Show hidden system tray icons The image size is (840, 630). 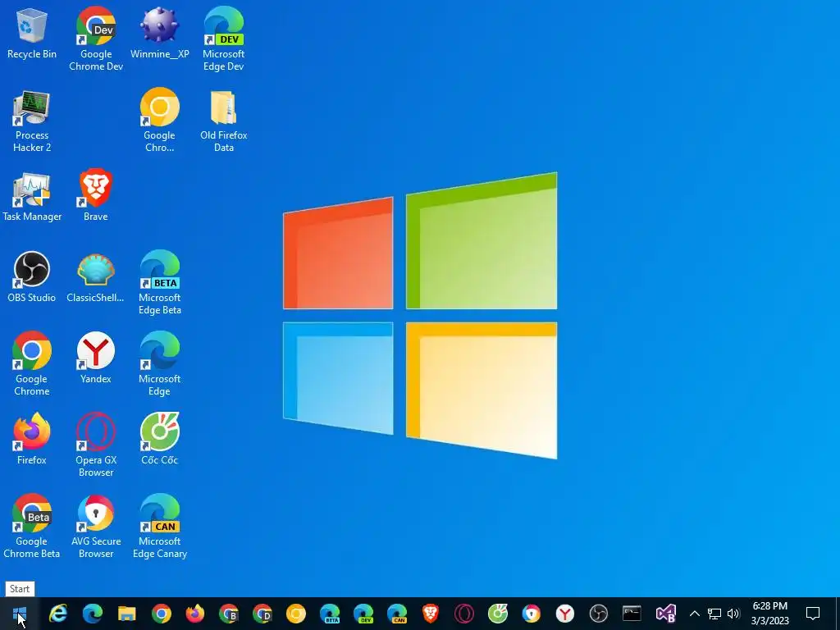pos(694,614)
